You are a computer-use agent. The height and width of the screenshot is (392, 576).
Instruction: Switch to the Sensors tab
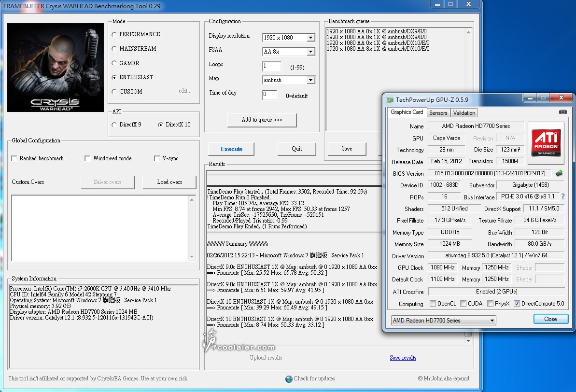click(438, 113)
